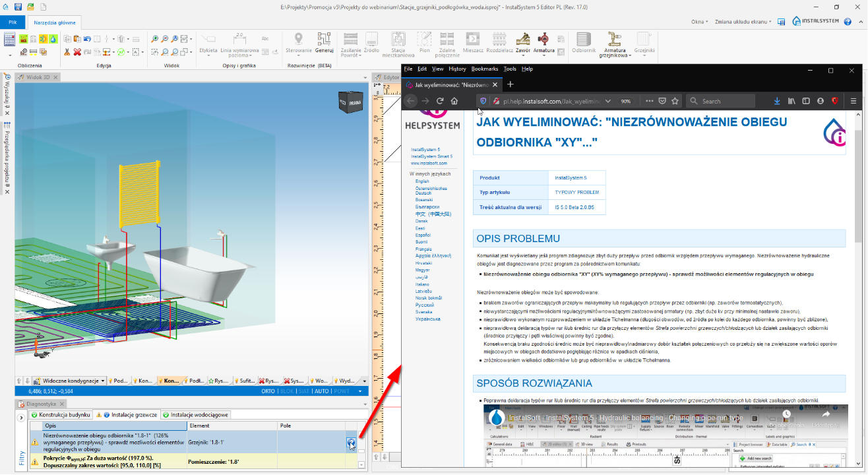Click the Firefox Search box
Screen dimensions: 868x475
click(x=720, y=101)
